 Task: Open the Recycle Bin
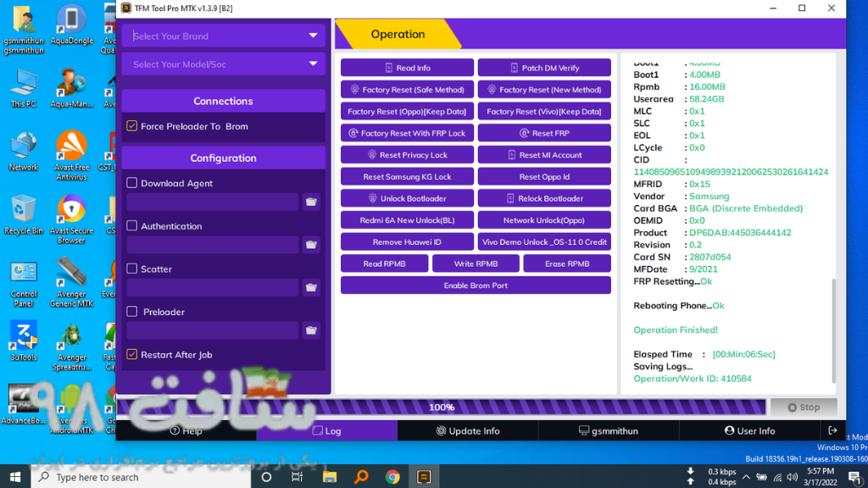[x=23, y=215]
